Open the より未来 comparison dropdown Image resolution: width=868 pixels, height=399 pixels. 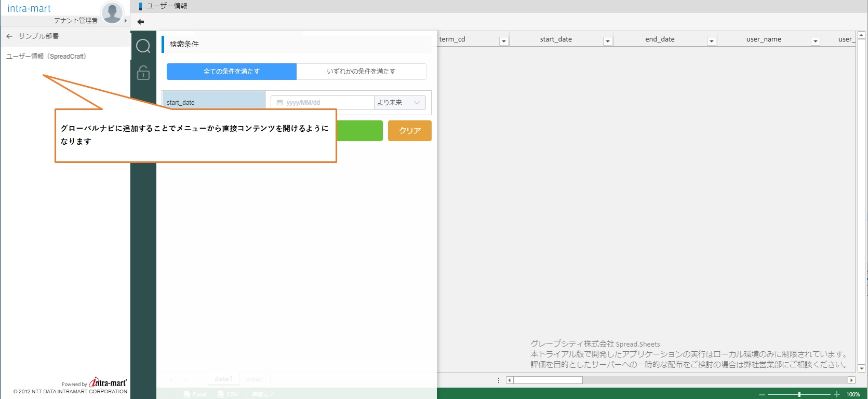pyautogui.click(x=399, y=103)
